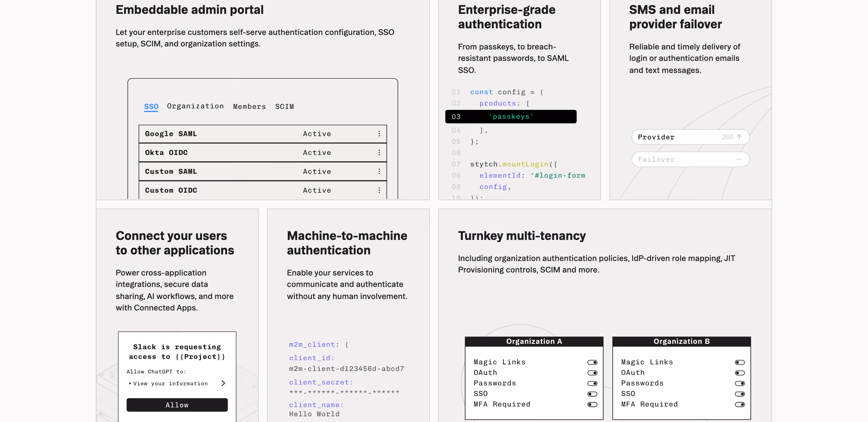Click the Embeddable admin portal heading
Image resolution: width=868 pixels, height=422 pixels.
tap(189, 10)
